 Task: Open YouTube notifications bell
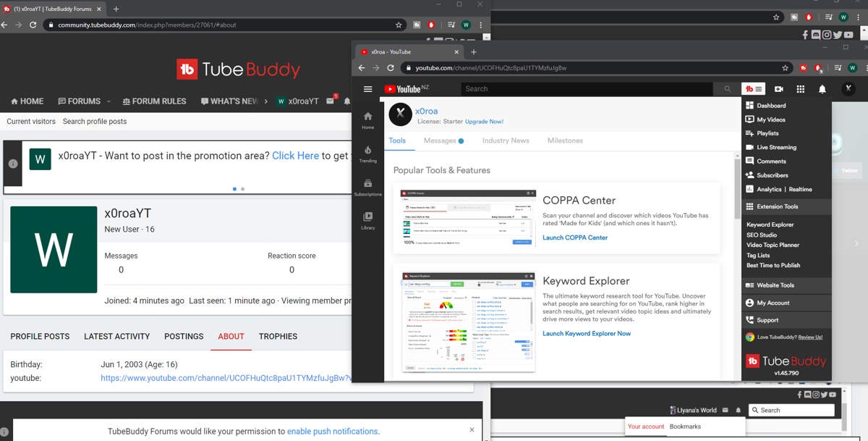pos(822,89)
